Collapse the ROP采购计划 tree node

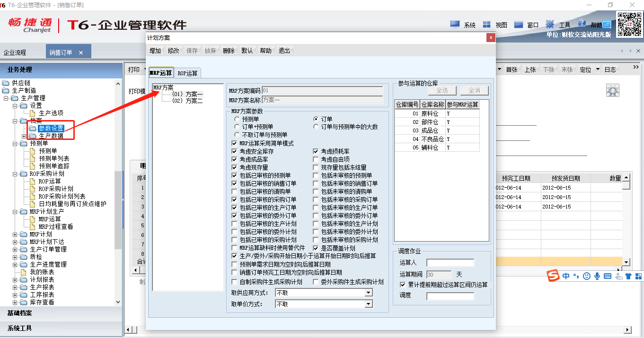pyautogui.click(x=15, y=174)
